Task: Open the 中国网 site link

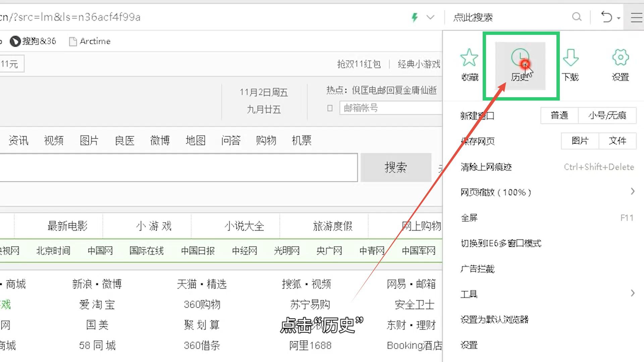Action: 100,251
